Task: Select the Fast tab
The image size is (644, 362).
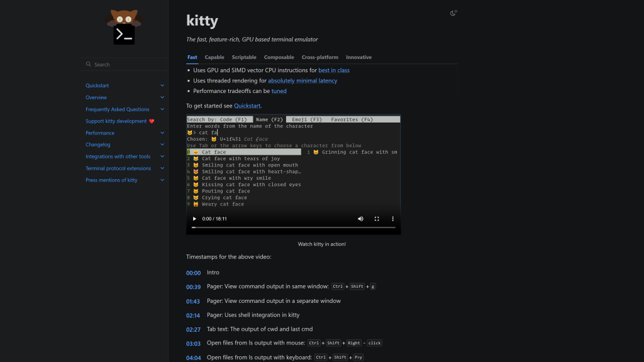Action: (x=192, y=57)
